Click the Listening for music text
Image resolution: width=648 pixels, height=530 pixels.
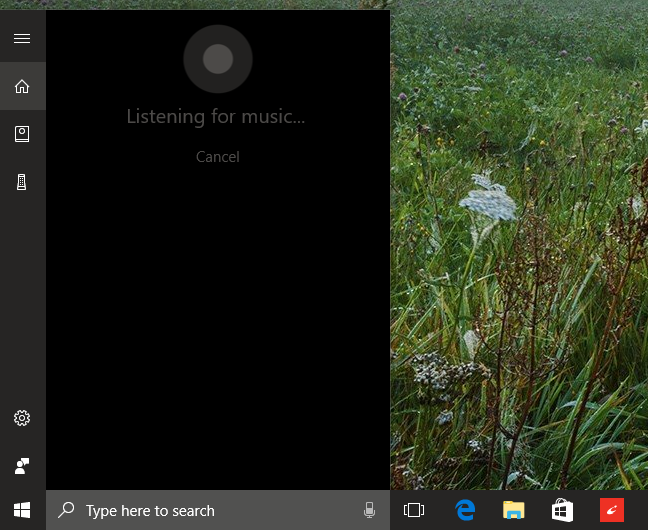coord(216,117)
